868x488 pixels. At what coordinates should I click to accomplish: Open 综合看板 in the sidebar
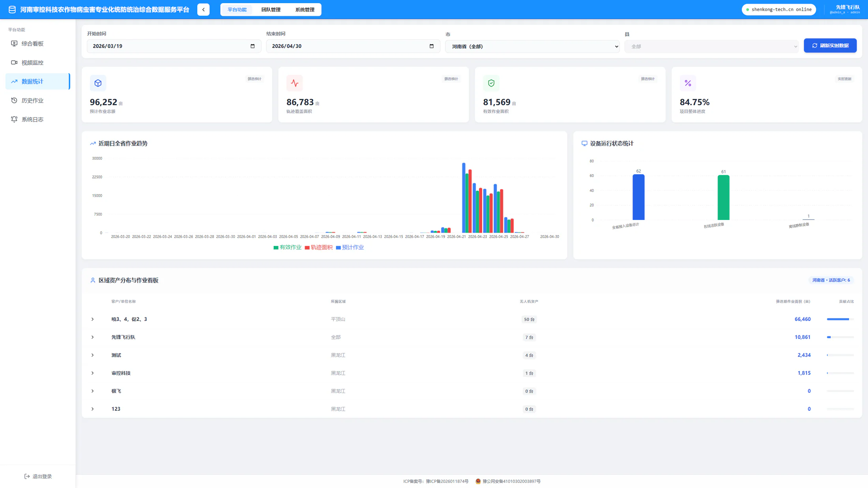coord(38,44)
